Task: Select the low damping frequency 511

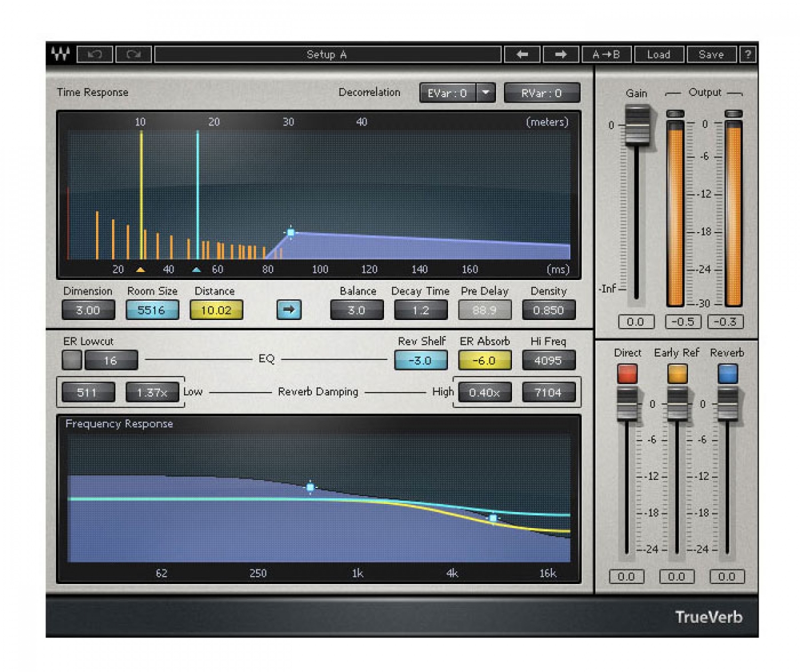Action: (88, 393)
